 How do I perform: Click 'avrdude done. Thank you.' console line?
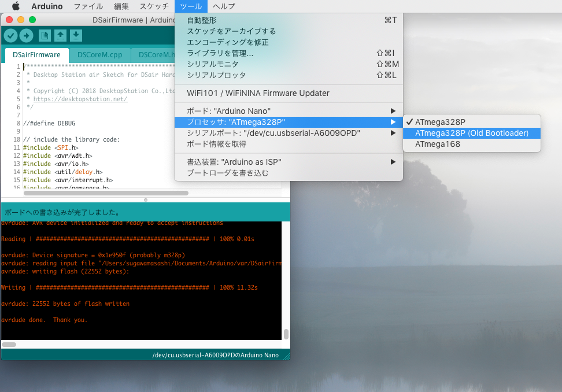pyautogui.click(x=44, y=320)
